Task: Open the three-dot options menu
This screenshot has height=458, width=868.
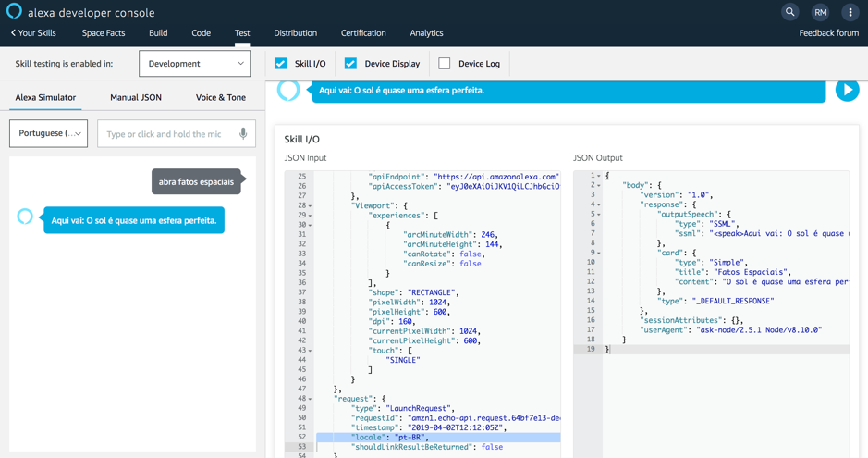Action: (850, 12)
